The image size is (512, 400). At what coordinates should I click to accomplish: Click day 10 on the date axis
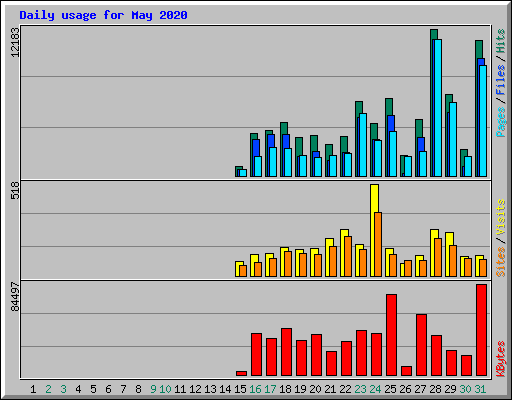(x=165, y=389)
